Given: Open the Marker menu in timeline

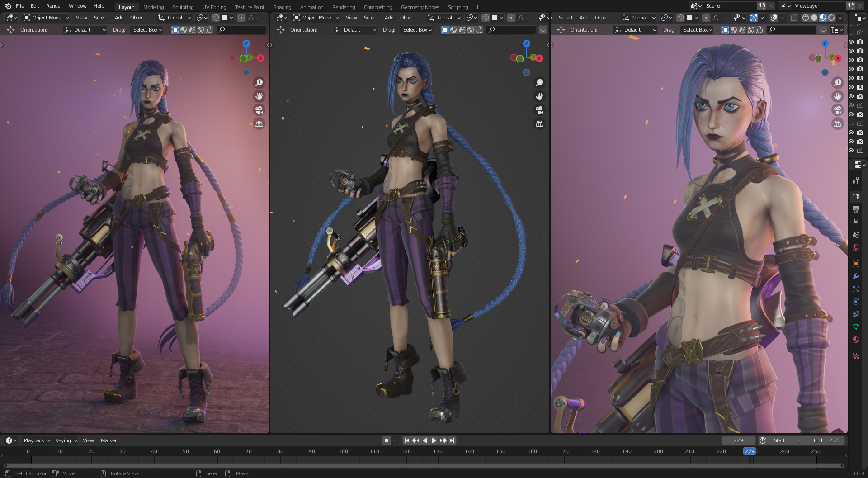Looking at the screenshot, I should (108, 440).
